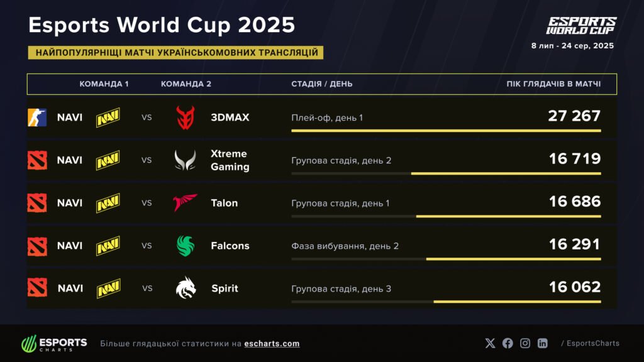
Task: Click the 3DMAX red devil logo
Action: point(186,118)
